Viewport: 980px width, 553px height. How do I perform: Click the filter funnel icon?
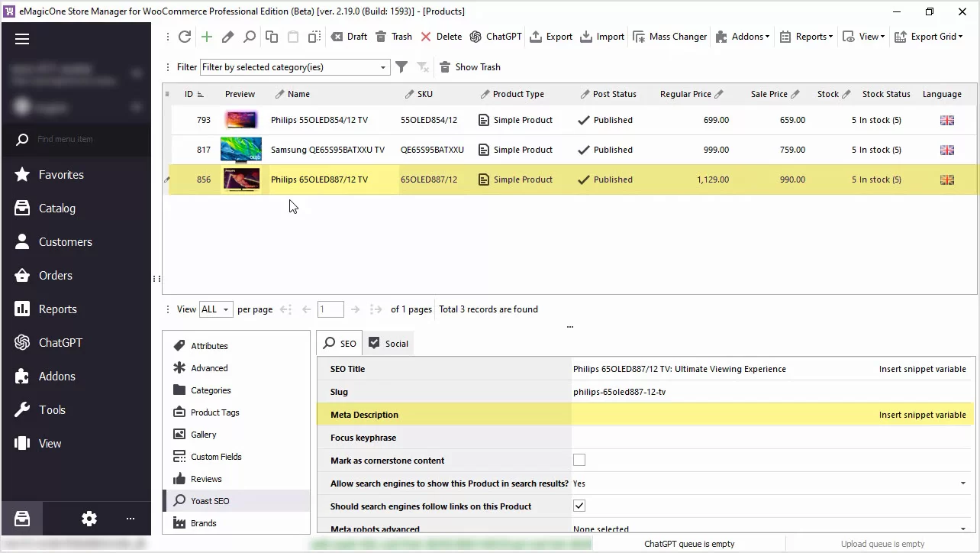(401, 67)
